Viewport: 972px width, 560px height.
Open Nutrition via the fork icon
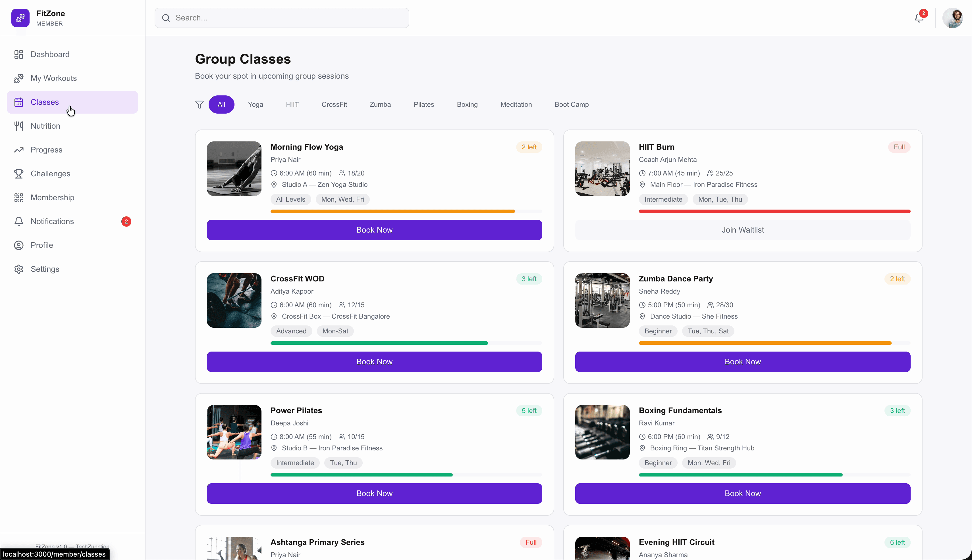pyautogui.click(x=18, y=126)
